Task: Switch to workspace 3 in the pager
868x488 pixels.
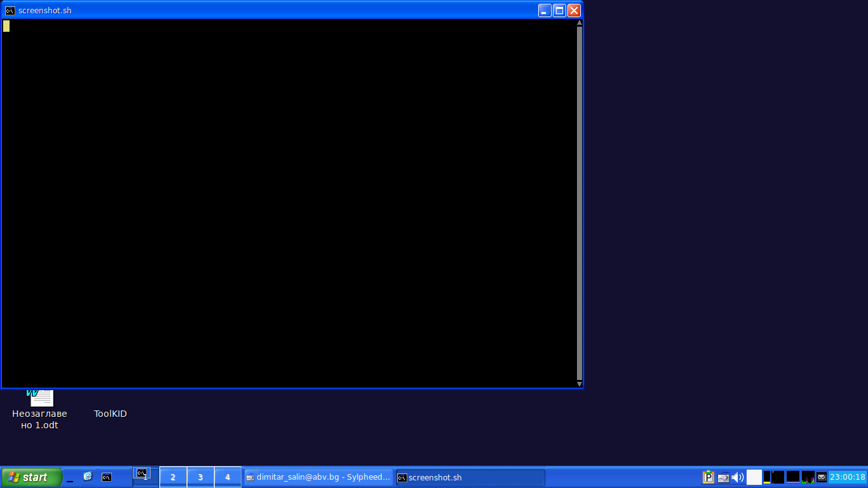Action: [200, 477]
